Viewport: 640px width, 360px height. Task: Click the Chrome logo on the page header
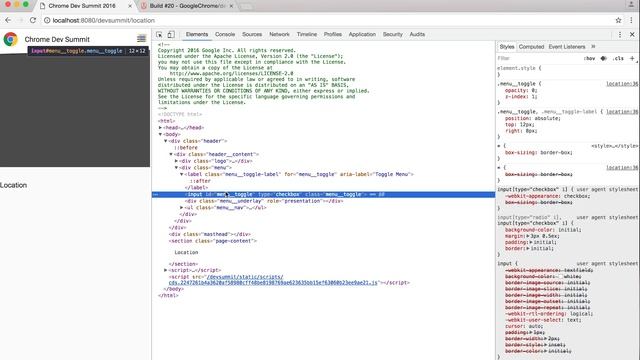[x=11, y=39]
